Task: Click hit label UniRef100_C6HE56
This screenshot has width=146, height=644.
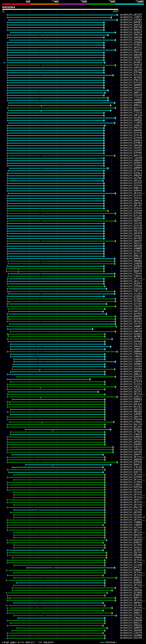Action: click(x=131, y=264)
